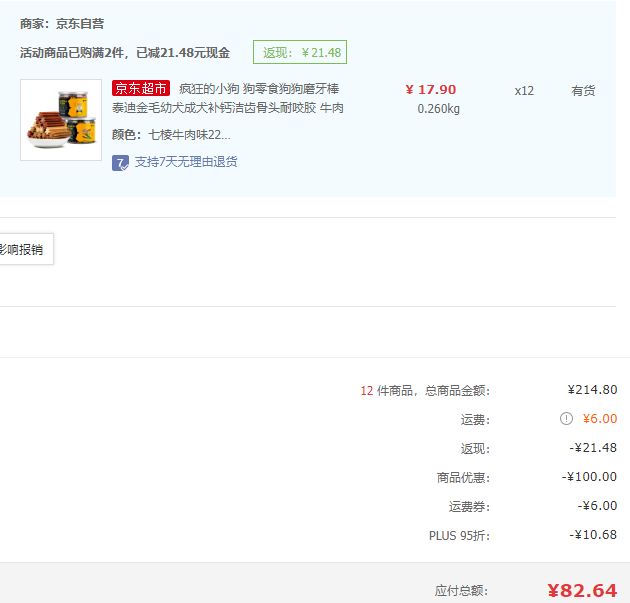Click the 商家: 京东自营 merchant label
The image size is (630, 603).
click(x=62, y=24)
